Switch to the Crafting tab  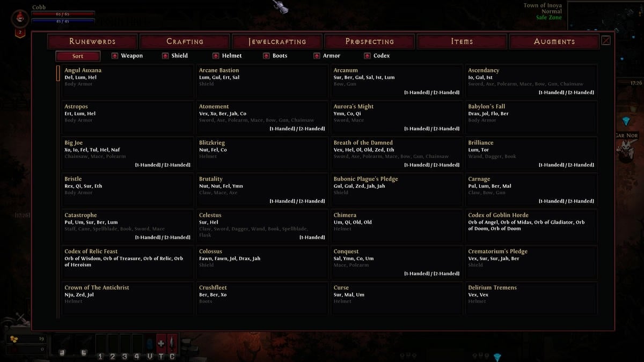tap(185, 41)
